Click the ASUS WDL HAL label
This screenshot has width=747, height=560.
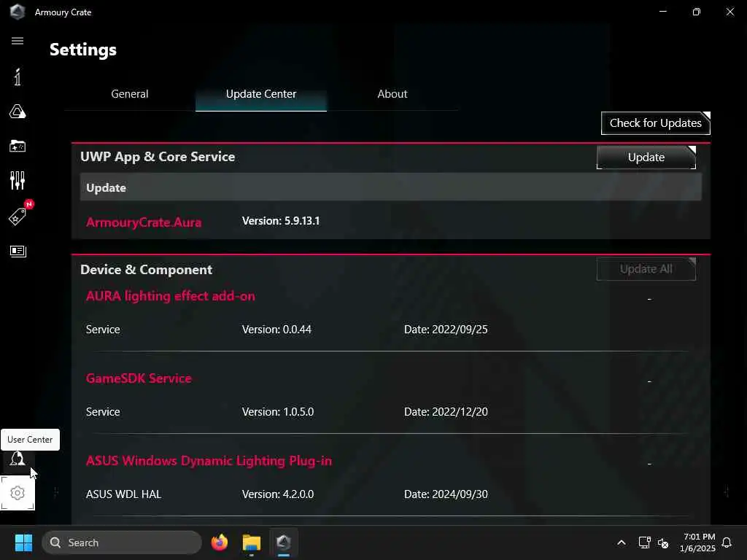point(123,494)
